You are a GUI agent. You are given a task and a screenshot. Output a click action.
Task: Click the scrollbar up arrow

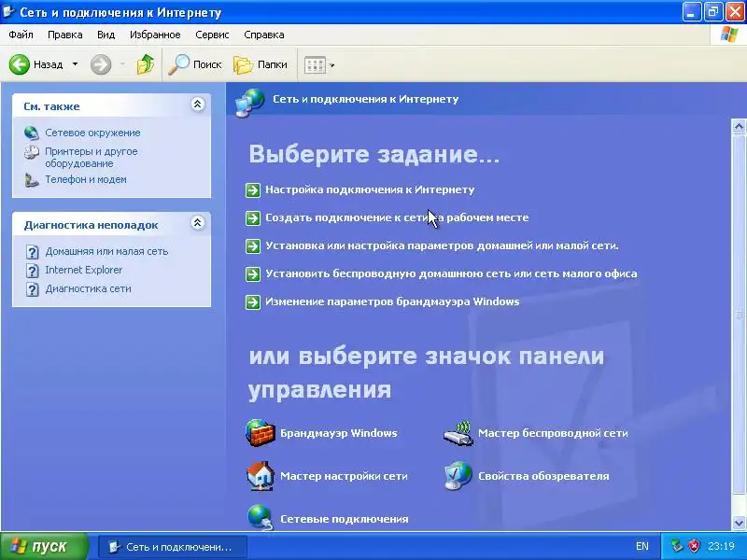tap(739, 126)
